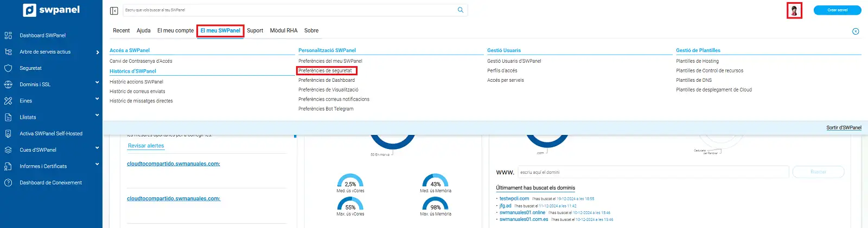Click the Seguretat shield icon
Viewport: 868px width, 228px height.
(8, 68)
